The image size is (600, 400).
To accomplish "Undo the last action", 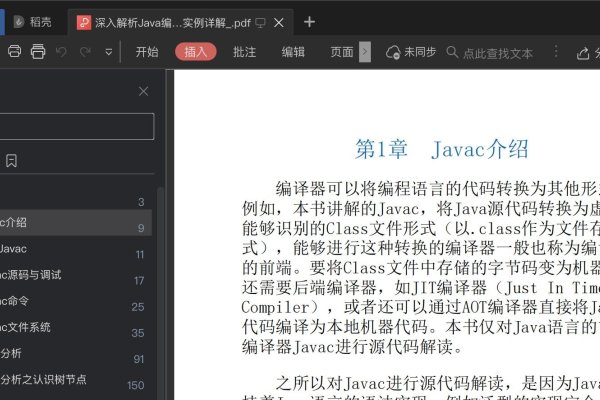I will tap(61, 52).
